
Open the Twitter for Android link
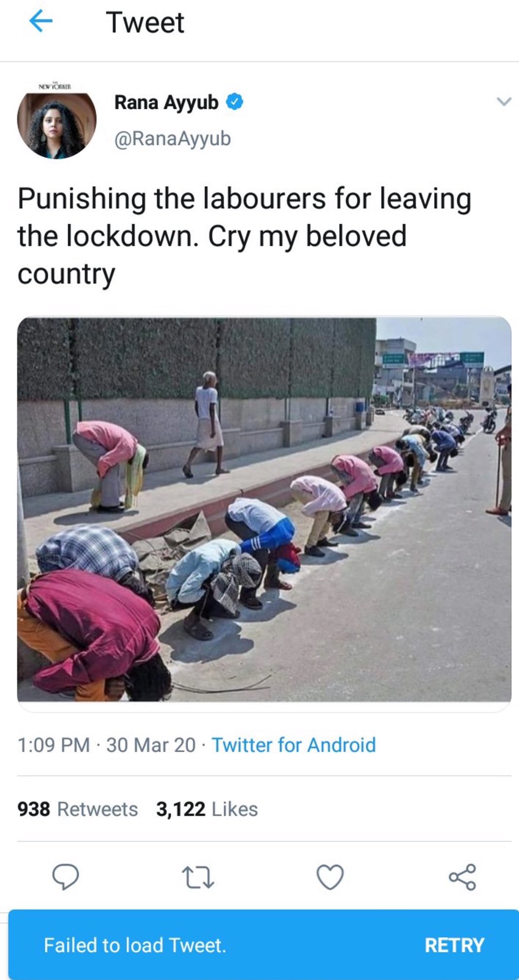pos(294,745)
